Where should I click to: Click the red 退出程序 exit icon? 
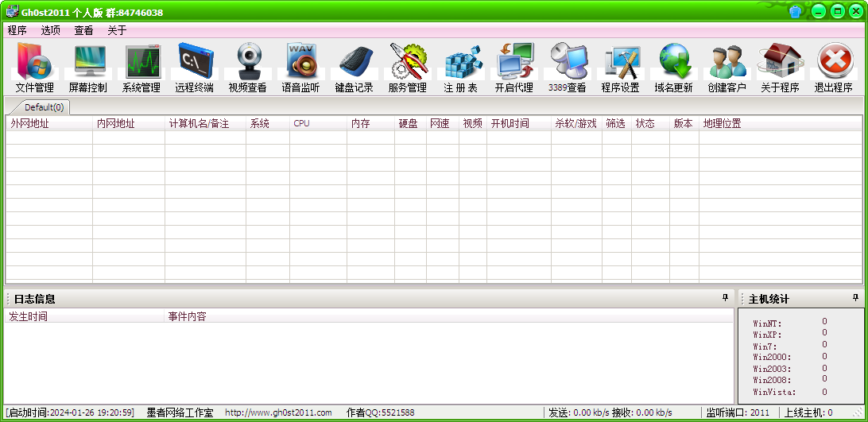coord(834,68)
